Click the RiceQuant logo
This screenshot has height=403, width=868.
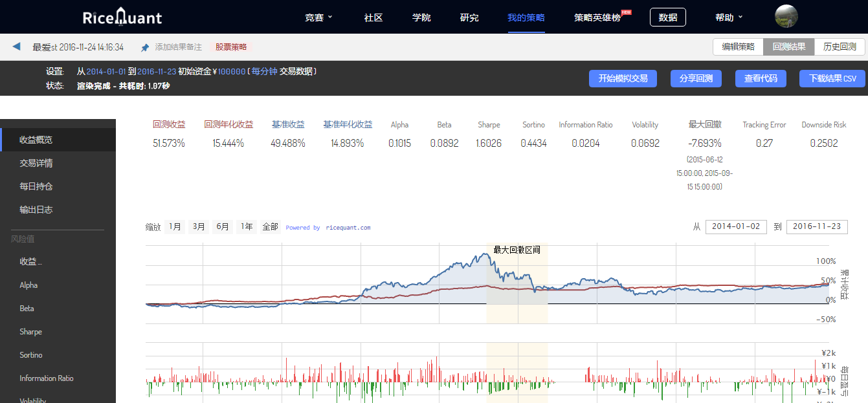click(122, 17)
